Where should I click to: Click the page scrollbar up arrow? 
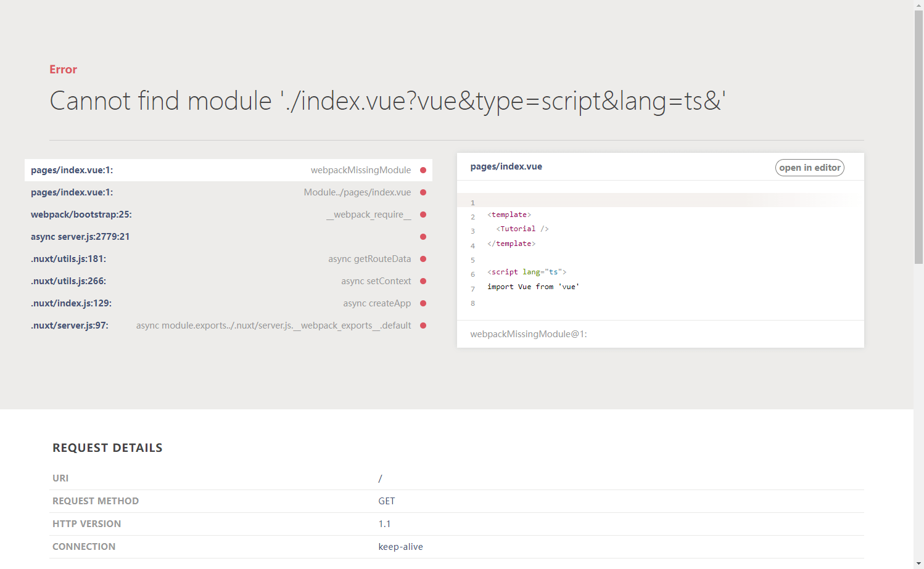[x=918, y=4]
